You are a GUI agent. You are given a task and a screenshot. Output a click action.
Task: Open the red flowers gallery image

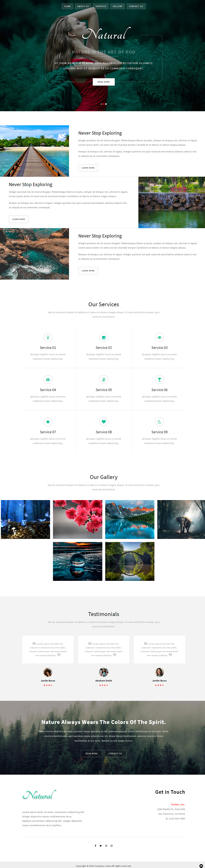pyautogui.click(x=78, y=519)
